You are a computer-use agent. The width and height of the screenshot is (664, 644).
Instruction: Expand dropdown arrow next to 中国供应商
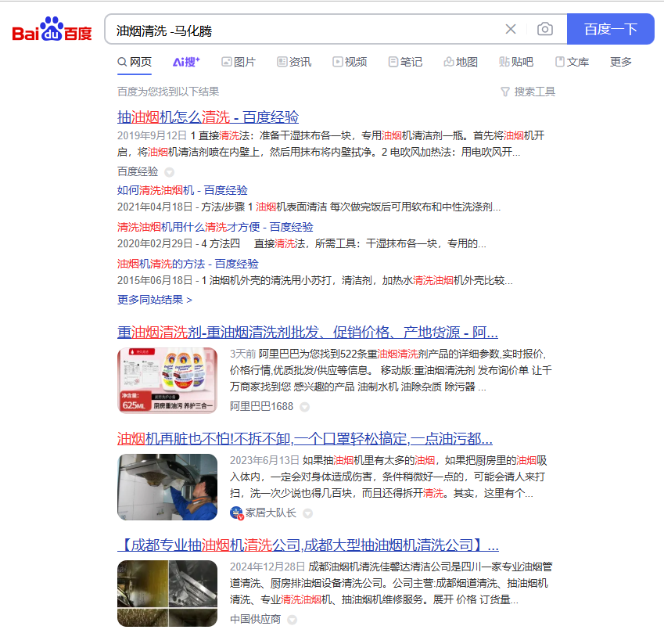coord(292,620)
